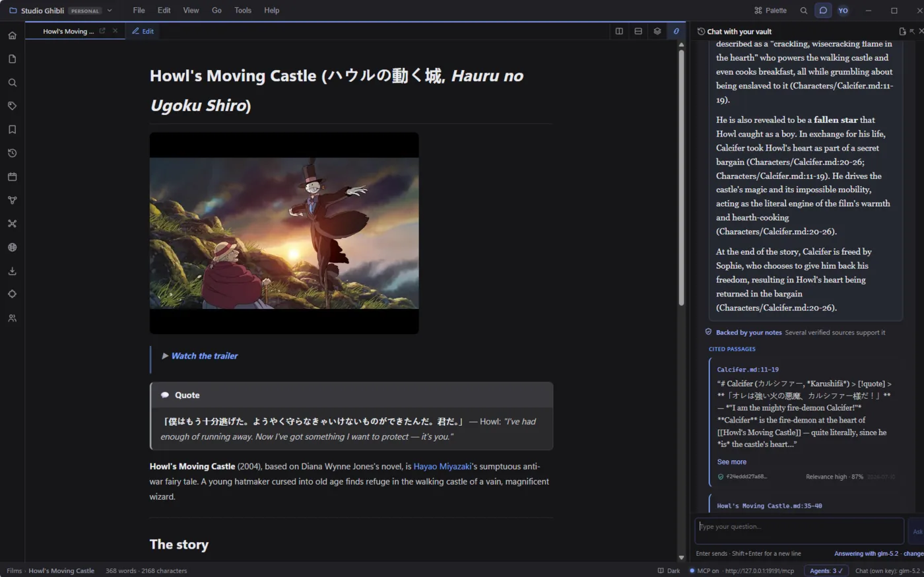Viewport: 924px width, 577px height.
Task: Open the File menu
Action: [139, 11]
